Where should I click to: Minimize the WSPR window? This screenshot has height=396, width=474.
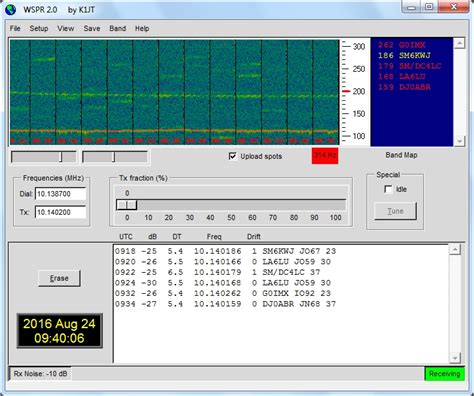[x=411, y=7]
